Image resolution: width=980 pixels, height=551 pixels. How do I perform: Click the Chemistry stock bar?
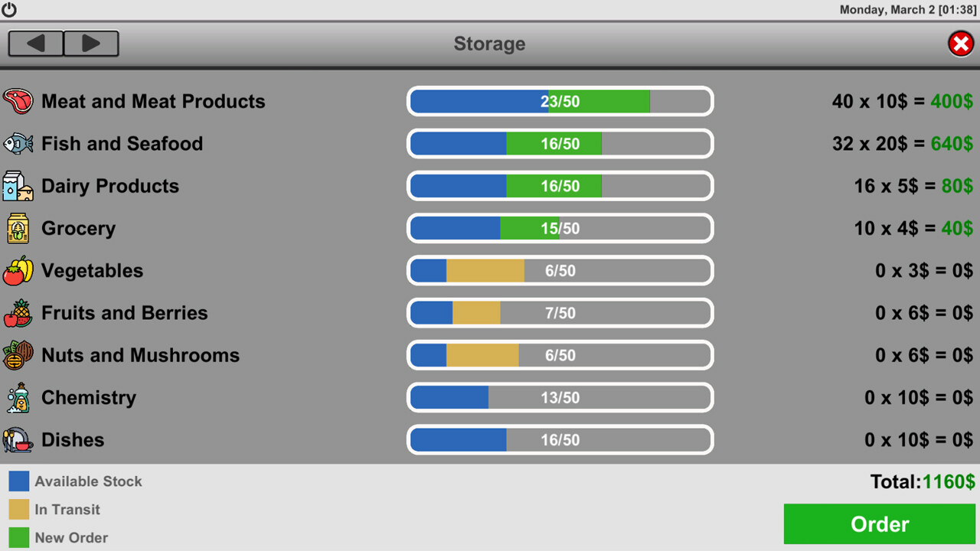tap(560, 398)
